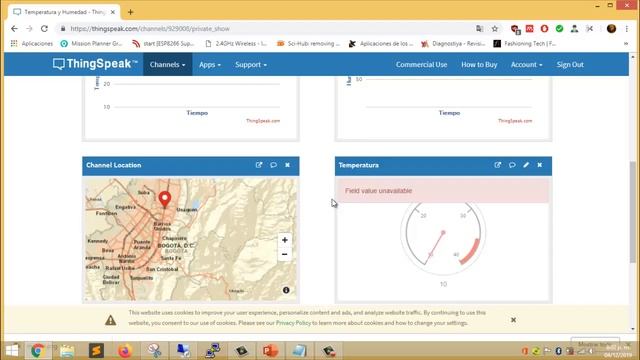Expand the Apps dropdown menu
This screenshot has height=360, width=640.
point(210,64)
